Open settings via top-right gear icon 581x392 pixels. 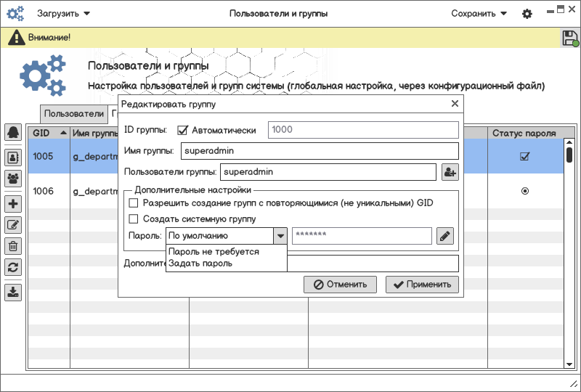527,14
